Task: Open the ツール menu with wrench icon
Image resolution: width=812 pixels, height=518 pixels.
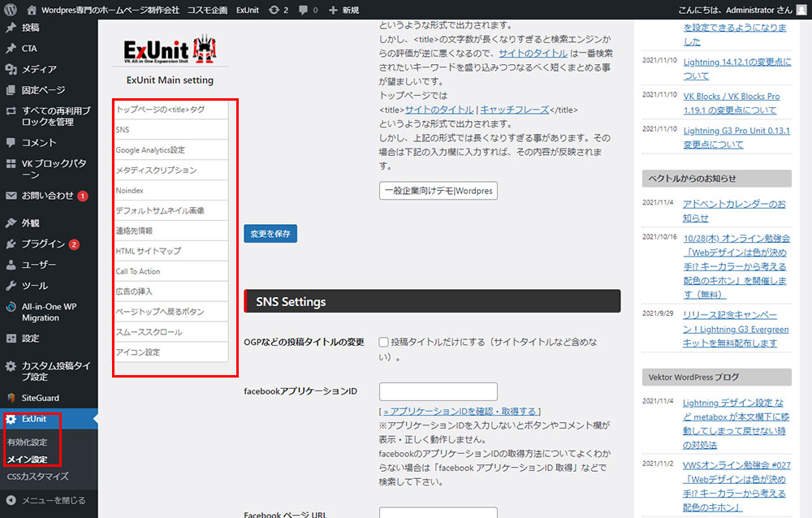Action: pos(34,286)
